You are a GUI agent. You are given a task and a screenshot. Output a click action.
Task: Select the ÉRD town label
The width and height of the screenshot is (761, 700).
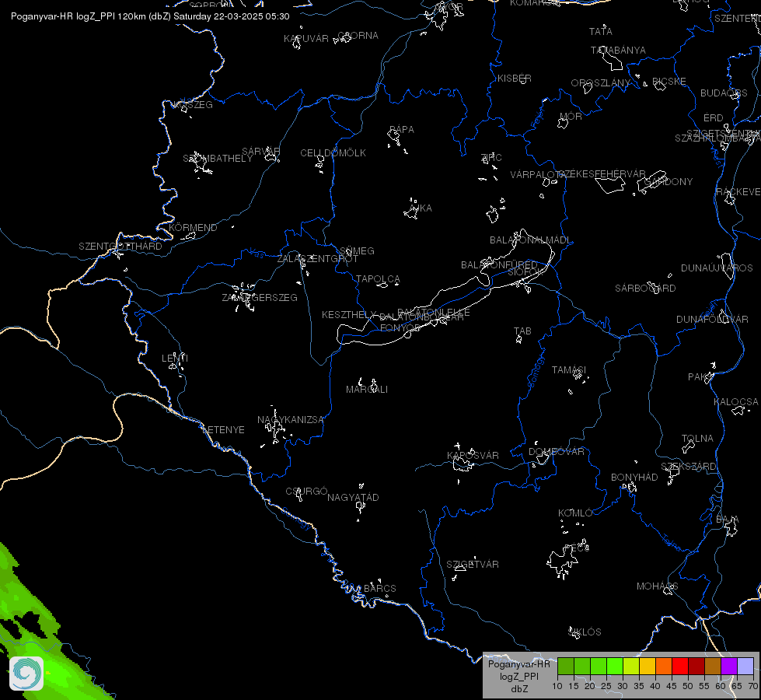pyautogui.click(x=714, y=118)
